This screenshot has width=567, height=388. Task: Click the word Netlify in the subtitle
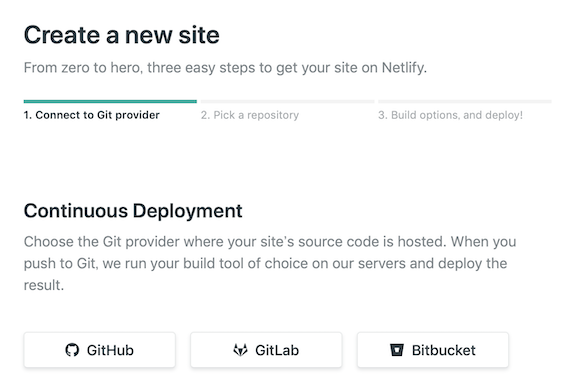click(x=404, y=68)
